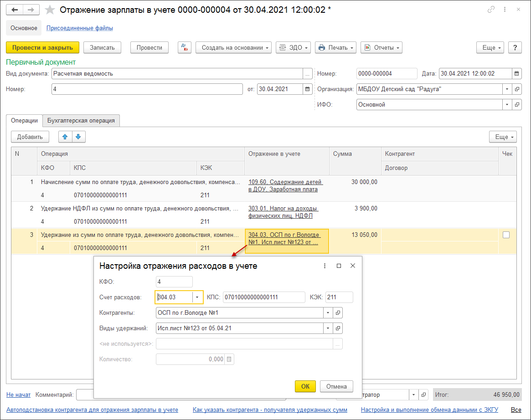This screenshot has height=420, width=531.
Task: Open the Все link at bottom right
Action: click(516, 410)
